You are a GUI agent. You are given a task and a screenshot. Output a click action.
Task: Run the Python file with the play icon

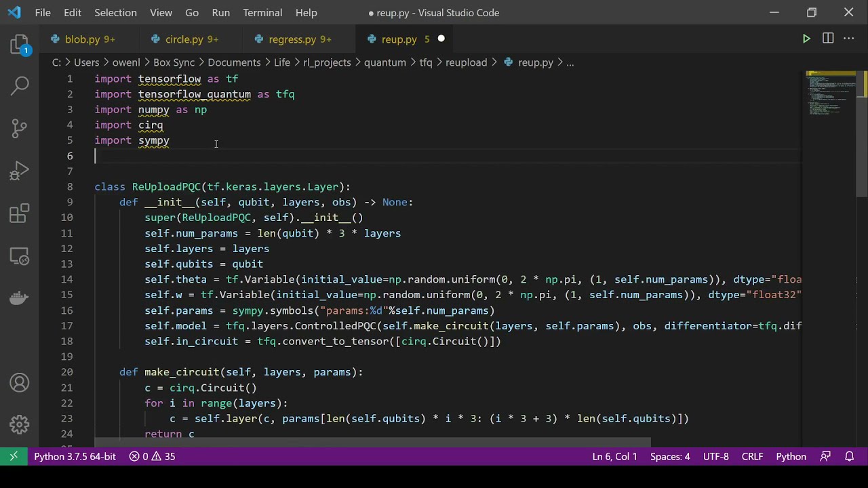806,39
